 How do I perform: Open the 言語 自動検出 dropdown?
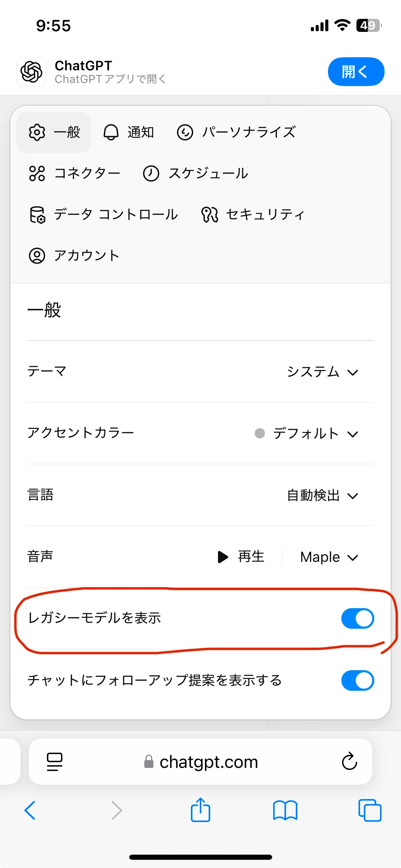click(323, 495)
